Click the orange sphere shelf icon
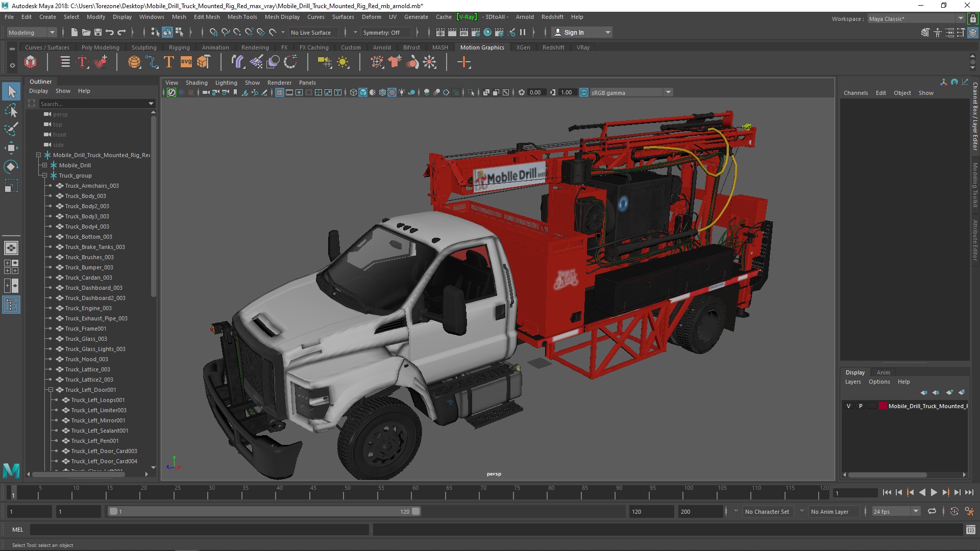The height and width of the screenshot is (551, 980). 134,62
